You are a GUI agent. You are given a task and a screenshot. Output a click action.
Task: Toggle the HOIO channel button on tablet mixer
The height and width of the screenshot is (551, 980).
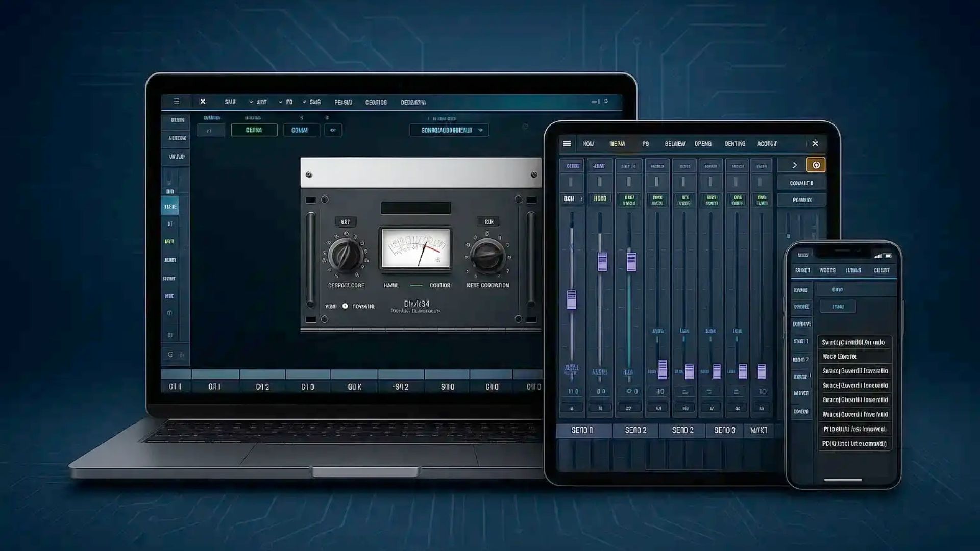click(x=600, y=198)
